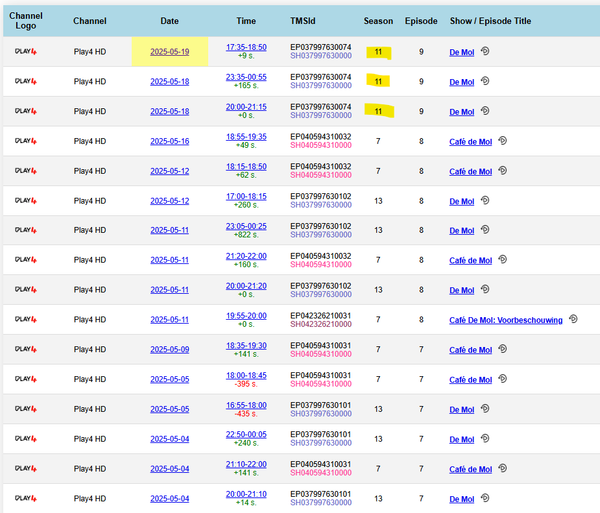Open the 18:00-18:45 time link
Viewport: 600px width, 513px height.
click(x=246, y=374)
